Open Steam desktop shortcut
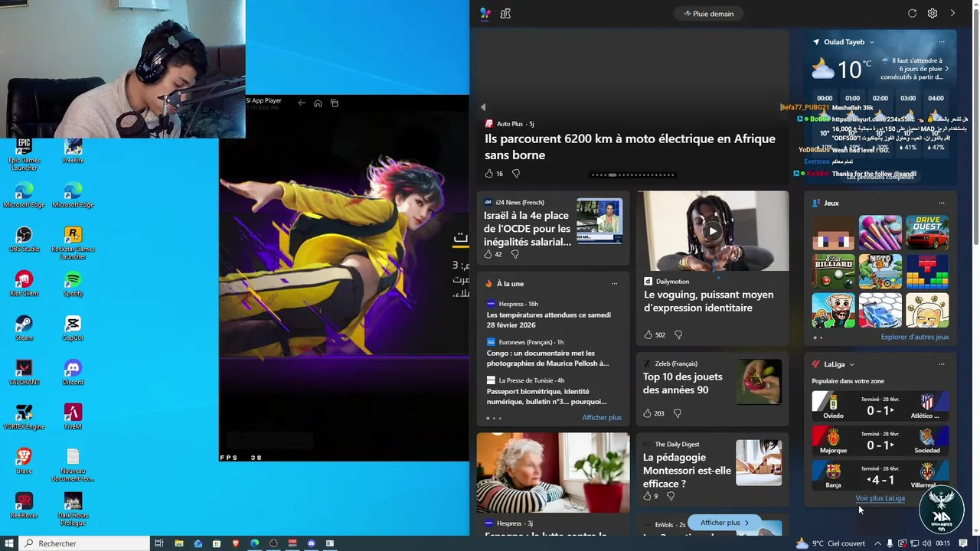 pos(24,328)
